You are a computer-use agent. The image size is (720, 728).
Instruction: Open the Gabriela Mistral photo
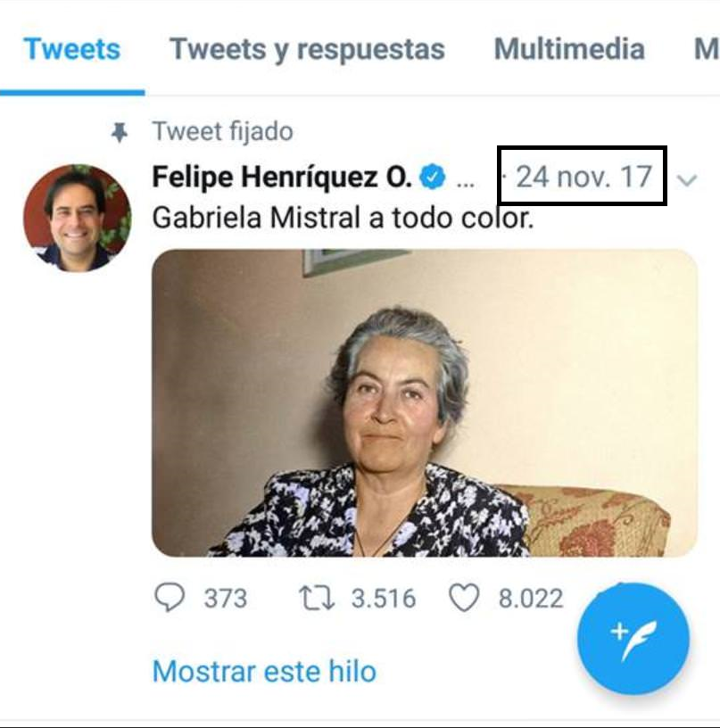point(425,403)
